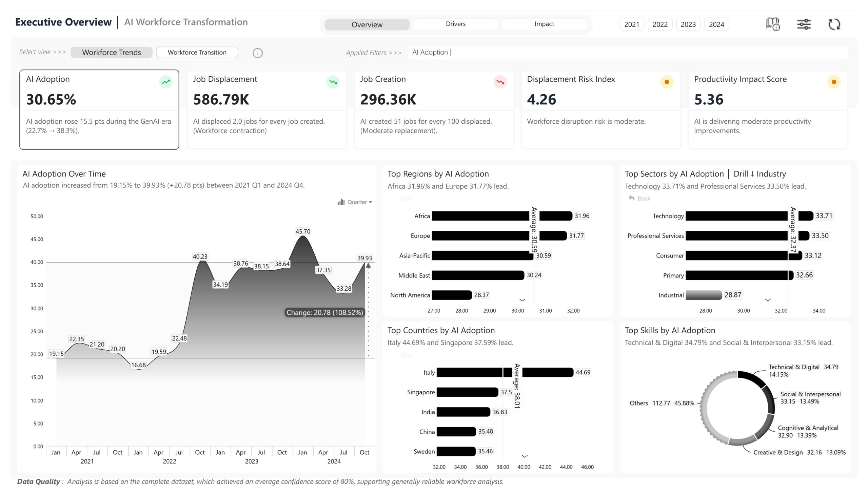Drill into the Professional Services bar
868x497 pixels.
[747, 235]
